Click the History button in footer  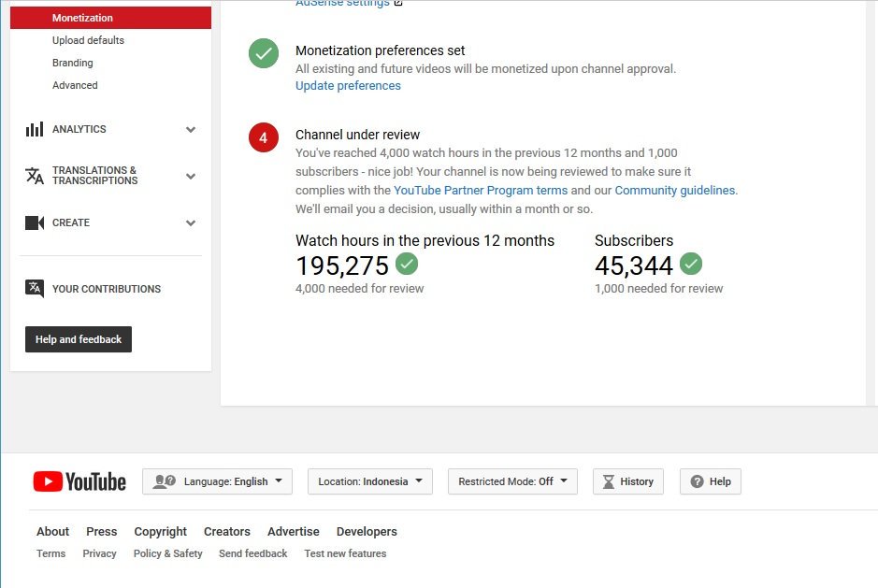click(628, 481)
